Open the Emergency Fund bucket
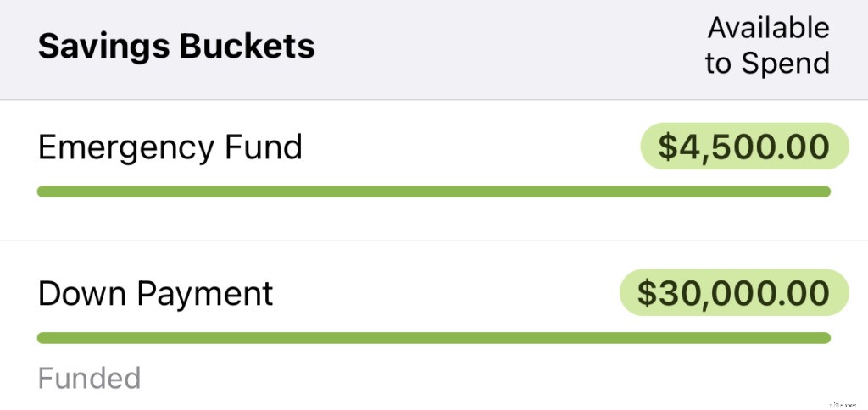The width and height of the screenshot is (868, 410). 170,147
